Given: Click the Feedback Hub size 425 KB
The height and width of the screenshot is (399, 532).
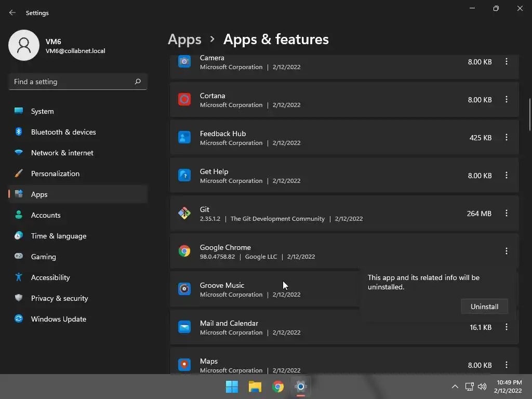Looking at the screenshot, I should 480,138.
